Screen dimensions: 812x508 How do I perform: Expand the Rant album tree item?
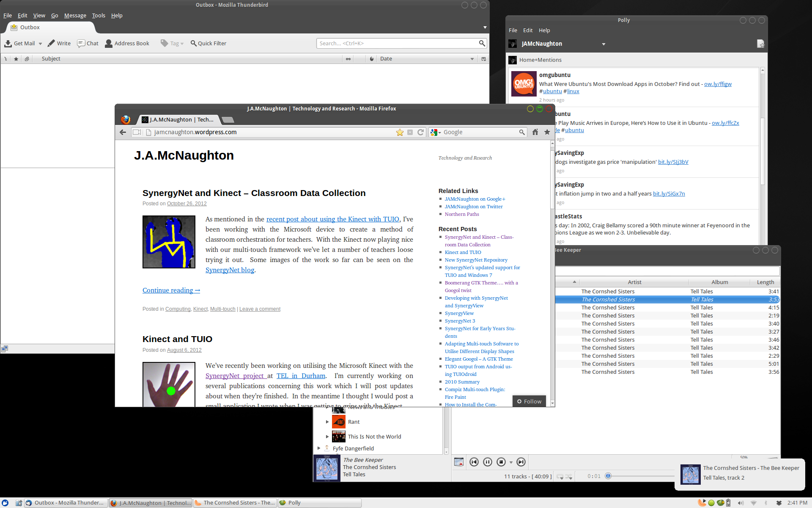(327, 422)
